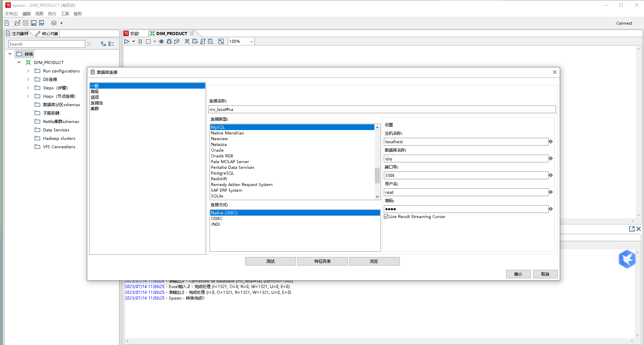Click the 浏览 button
The height and width of the screenshot is (345, 644).
[x=374, y=261]
